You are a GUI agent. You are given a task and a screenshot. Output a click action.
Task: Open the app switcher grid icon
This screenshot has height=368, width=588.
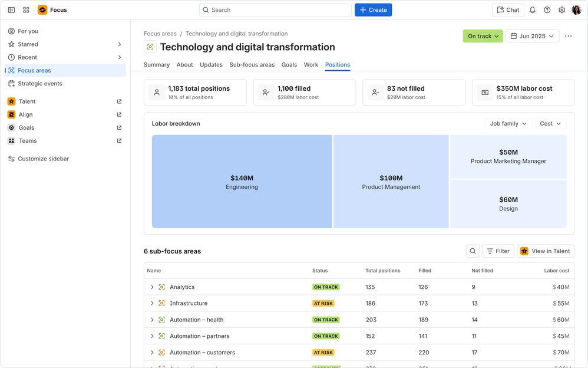coord(26,10)
